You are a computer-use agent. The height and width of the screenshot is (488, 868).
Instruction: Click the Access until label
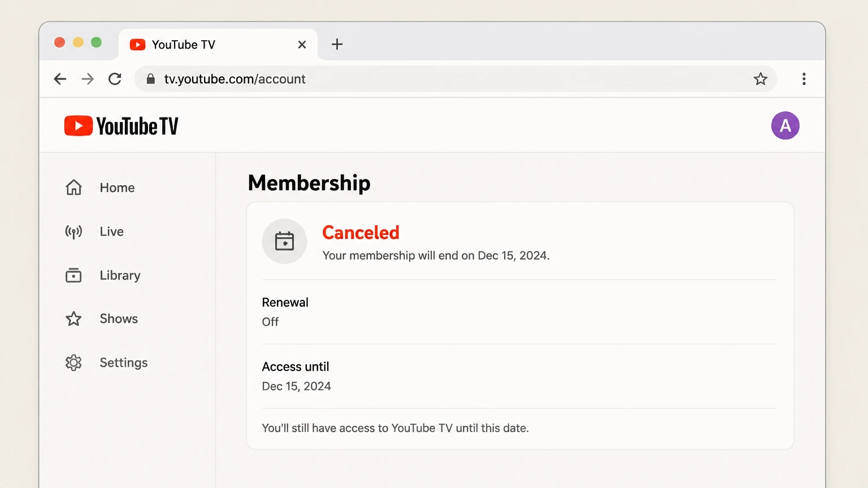click(x=296, y=367)
